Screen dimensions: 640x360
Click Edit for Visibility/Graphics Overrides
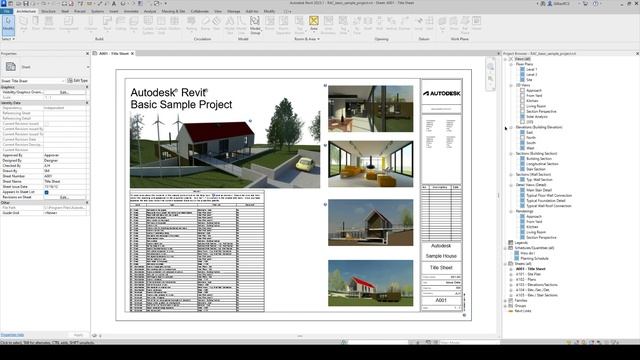[x=64, y=92]
